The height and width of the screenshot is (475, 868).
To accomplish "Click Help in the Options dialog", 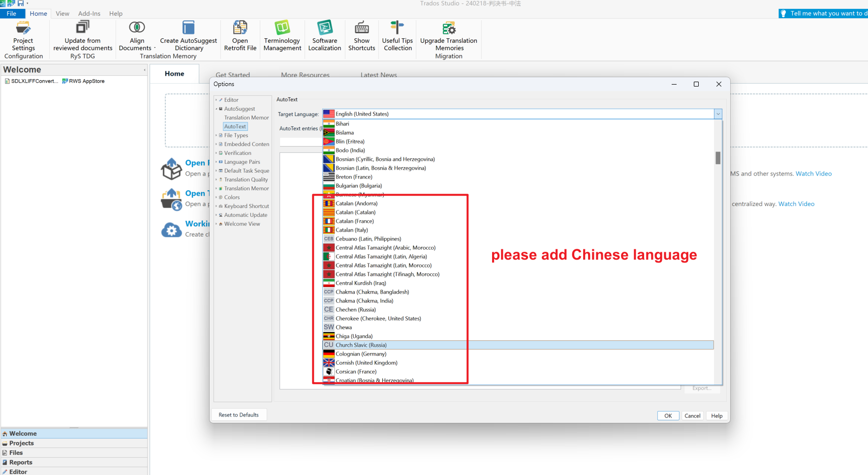I will 717,416.
